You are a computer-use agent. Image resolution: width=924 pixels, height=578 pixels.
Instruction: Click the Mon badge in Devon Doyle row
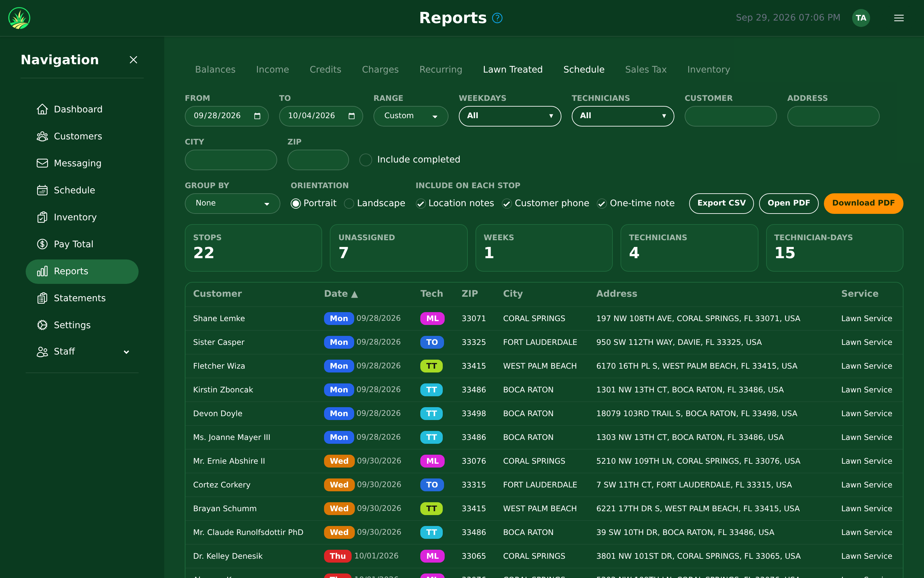pyautogui.click(x=339, y=413)
